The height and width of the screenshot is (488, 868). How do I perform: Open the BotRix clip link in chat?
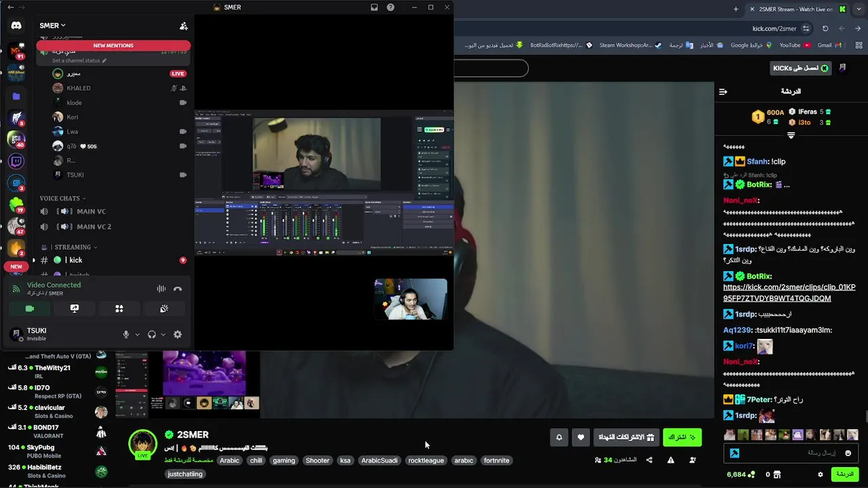pyautogui.click(x=789, y=293)
